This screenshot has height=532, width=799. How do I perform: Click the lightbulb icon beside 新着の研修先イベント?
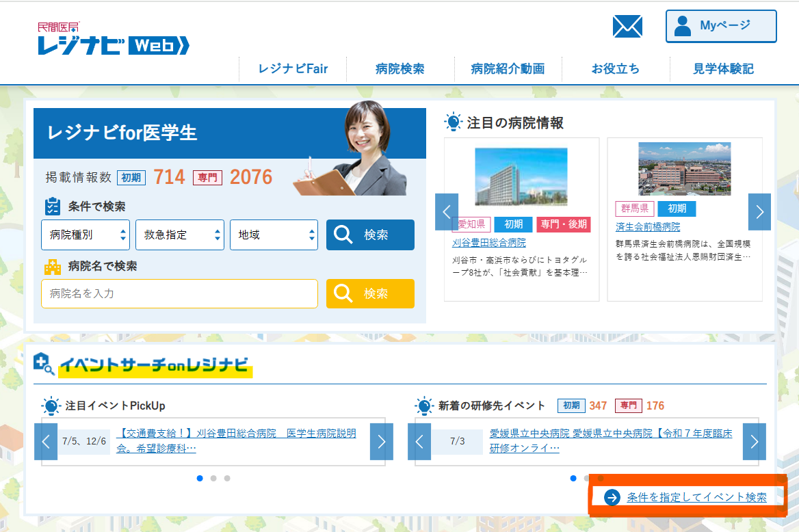pos(424,405)
